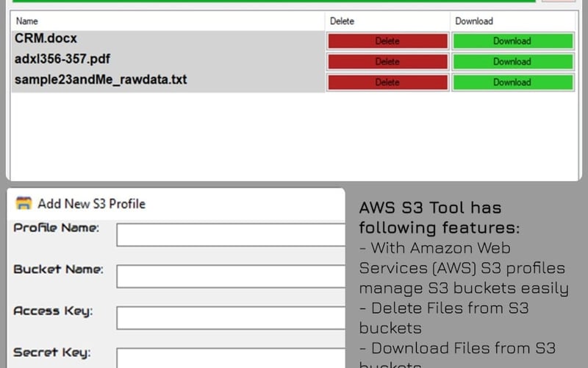Image resolution: width=588 pixels, height=368 pixels.
Task: Select the adxl356-357.pdf file name
Action: click(x=62, y=59)
